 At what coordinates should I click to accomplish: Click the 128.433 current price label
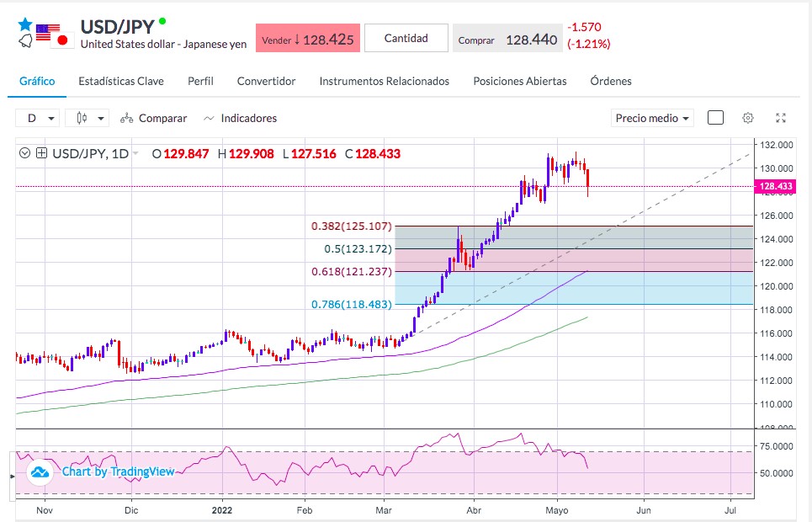(775, 186)
